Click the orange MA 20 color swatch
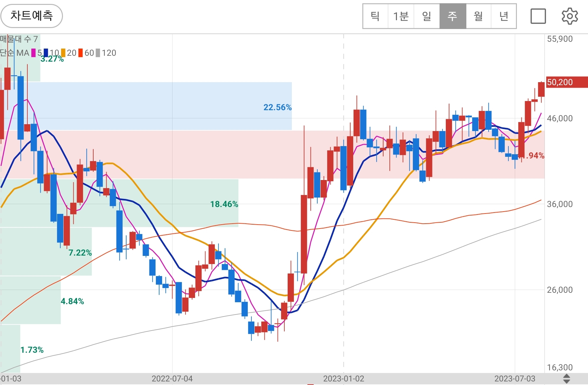 point(63,53)
